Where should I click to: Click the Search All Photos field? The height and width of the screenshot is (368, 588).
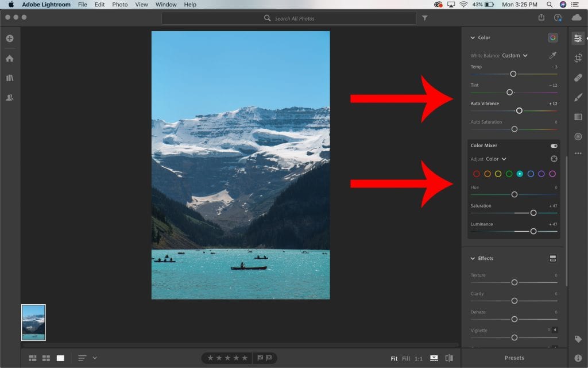click(x=289, y=18)
